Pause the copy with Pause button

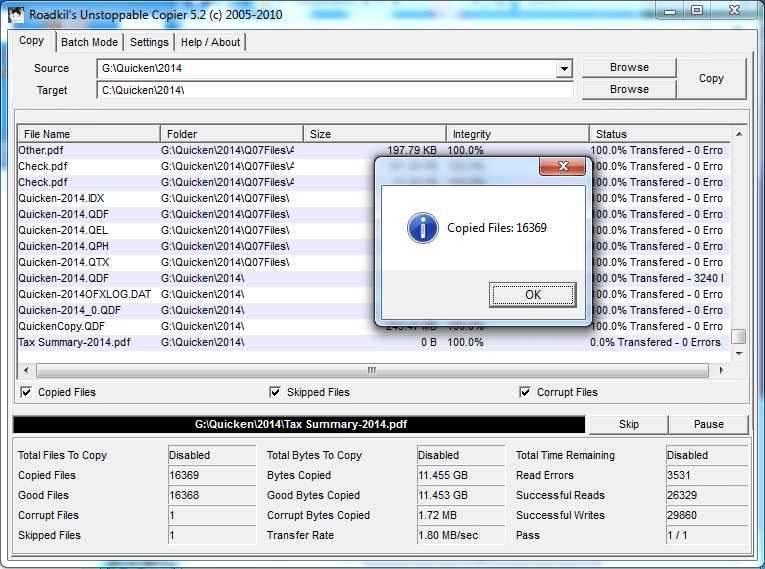click(708, 425)
